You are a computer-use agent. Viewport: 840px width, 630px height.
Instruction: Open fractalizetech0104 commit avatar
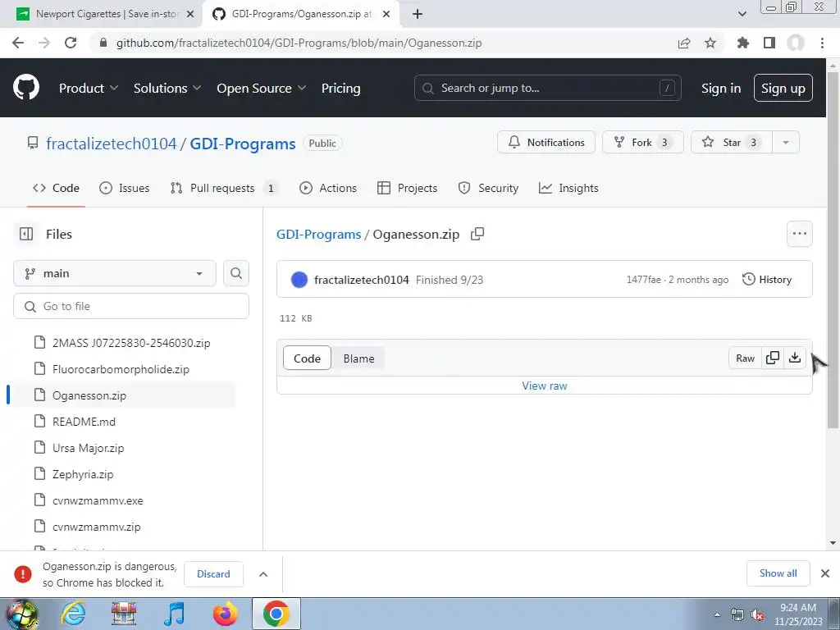pos(299,280)
